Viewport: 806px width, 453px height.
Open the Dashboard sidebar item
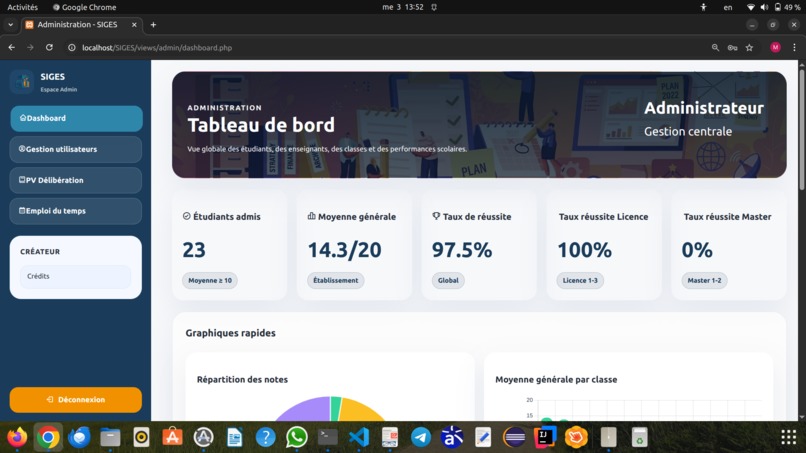coord(76,118)
